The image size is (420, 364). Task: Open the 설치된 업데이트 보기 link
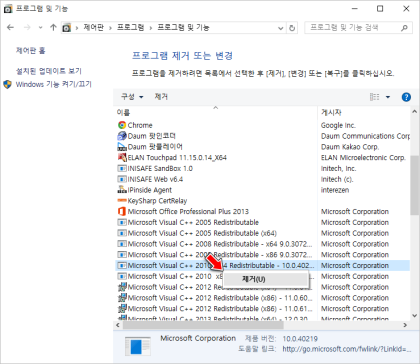(49, 71)
